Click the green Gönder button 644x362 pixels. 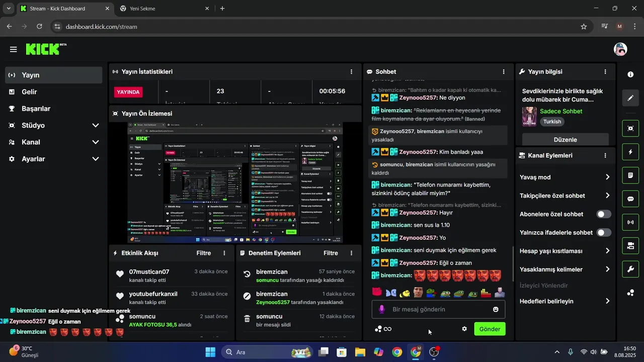click(x=490, y=329)
